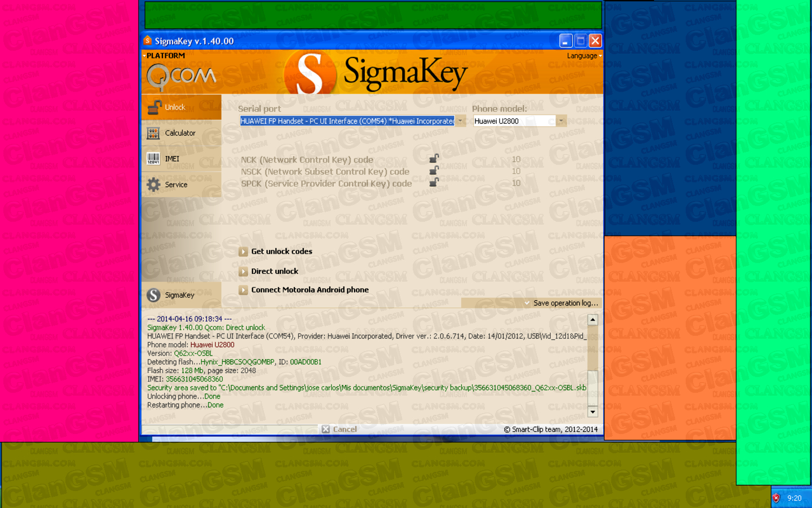
Task: Click the Cancel button
Action: pos(339,430)
